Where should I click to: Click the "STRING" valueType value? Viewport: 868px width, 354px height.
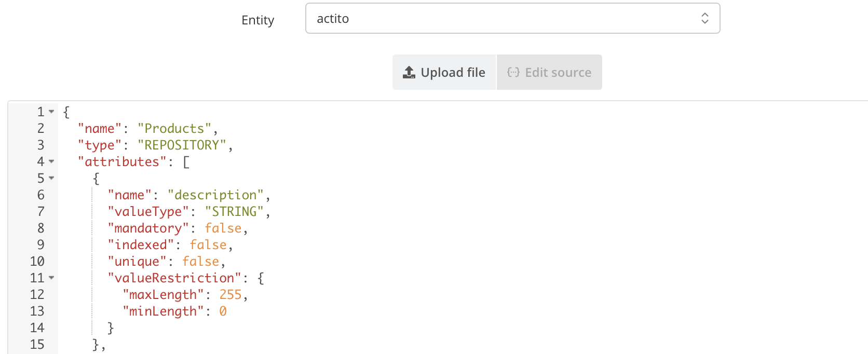tap(234, 211)
